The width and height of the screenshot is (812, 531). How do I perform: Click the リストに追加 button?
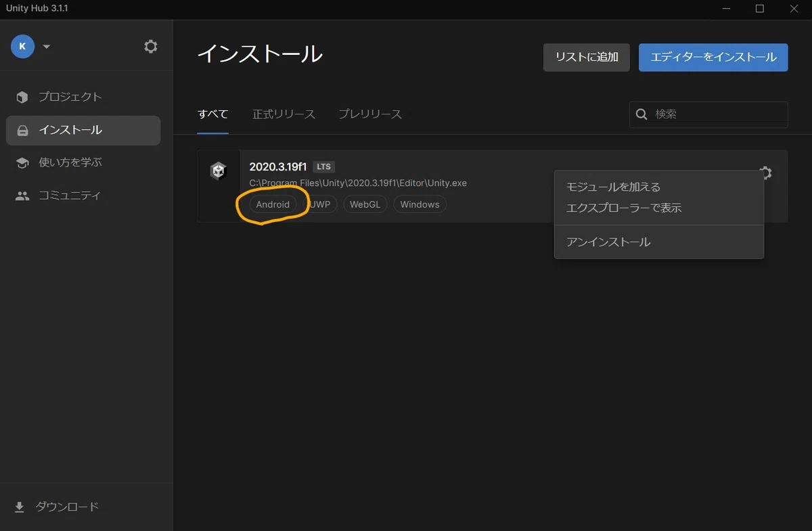587,57
